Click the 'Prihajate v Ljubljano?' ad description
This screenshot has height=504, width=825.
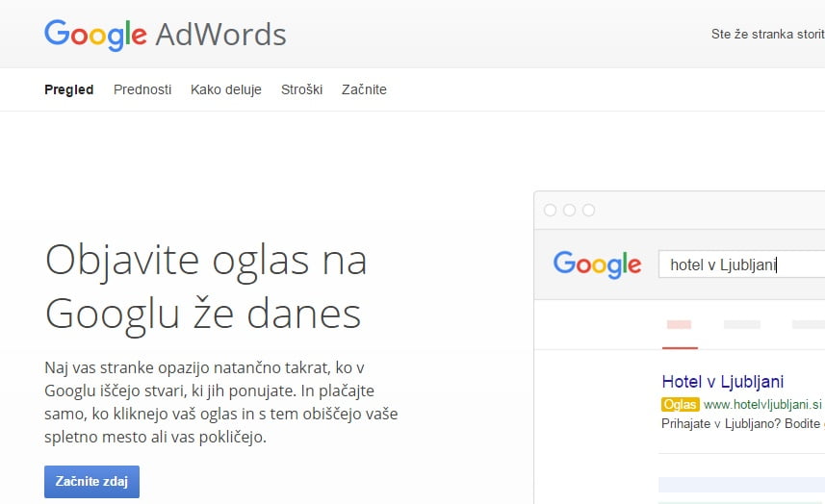coord(741,423)
